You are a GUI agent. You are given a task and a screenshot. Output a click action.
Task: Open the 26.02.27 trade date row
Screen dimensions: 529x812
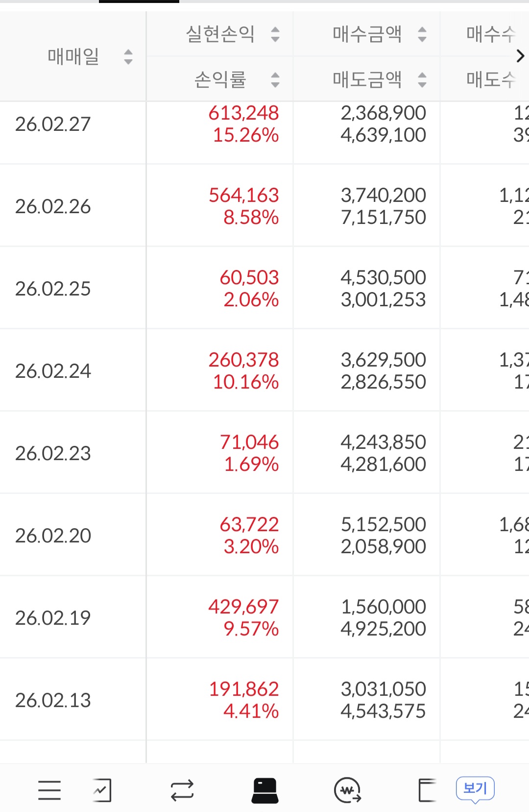tap(53, 124)
